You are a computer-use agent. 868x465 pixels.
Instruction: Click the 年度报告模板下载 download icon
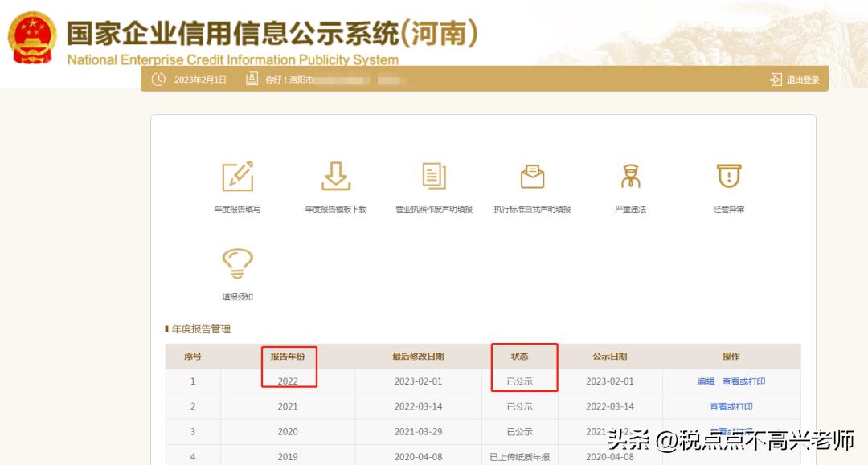click(x=335, y=177)
